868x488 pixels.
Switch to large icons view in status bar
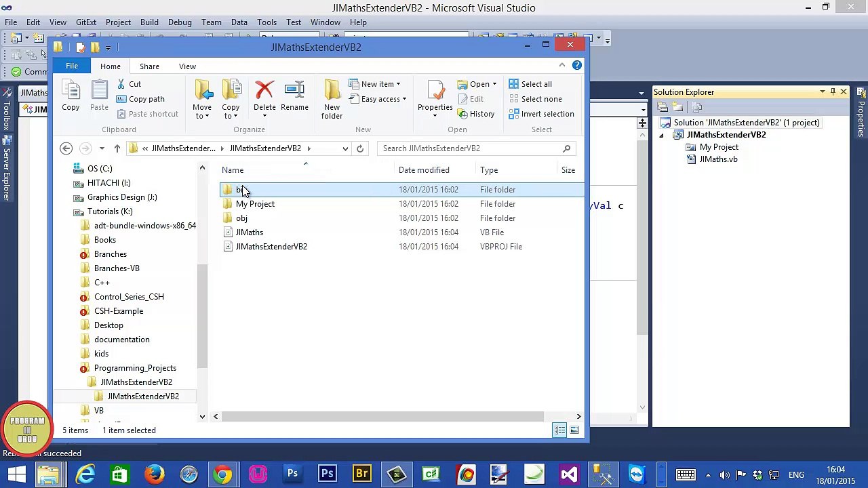click(x=574, y=430)
